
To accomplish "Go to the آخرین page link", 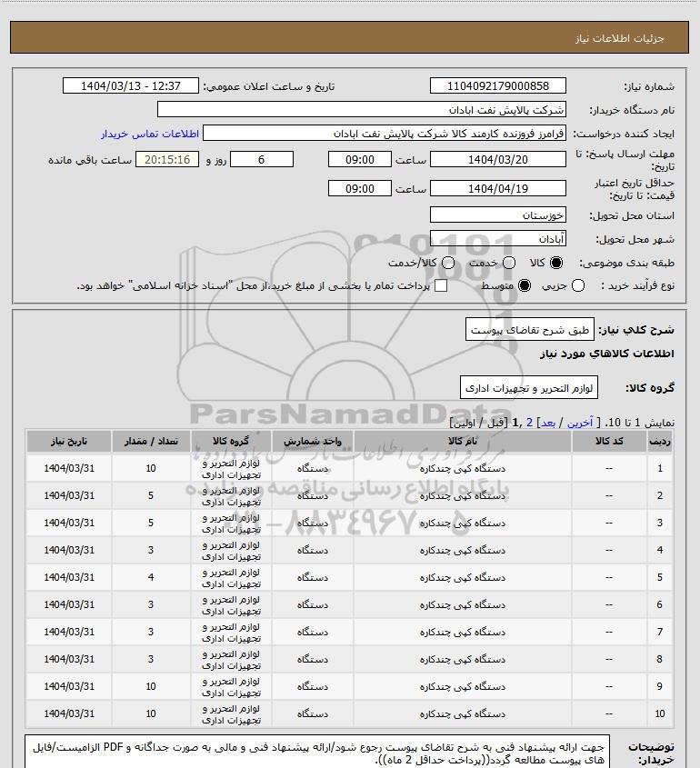I will 580,423.
